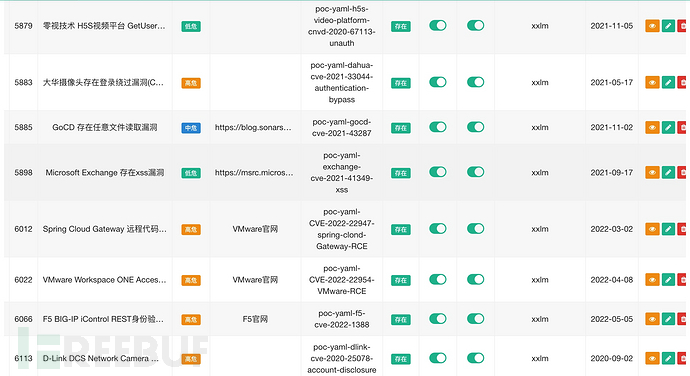Image resolution: width=690 pixels, height=376 pixels.
Task: Open the https://blog.sonars... source link
Action: (253, 127)
